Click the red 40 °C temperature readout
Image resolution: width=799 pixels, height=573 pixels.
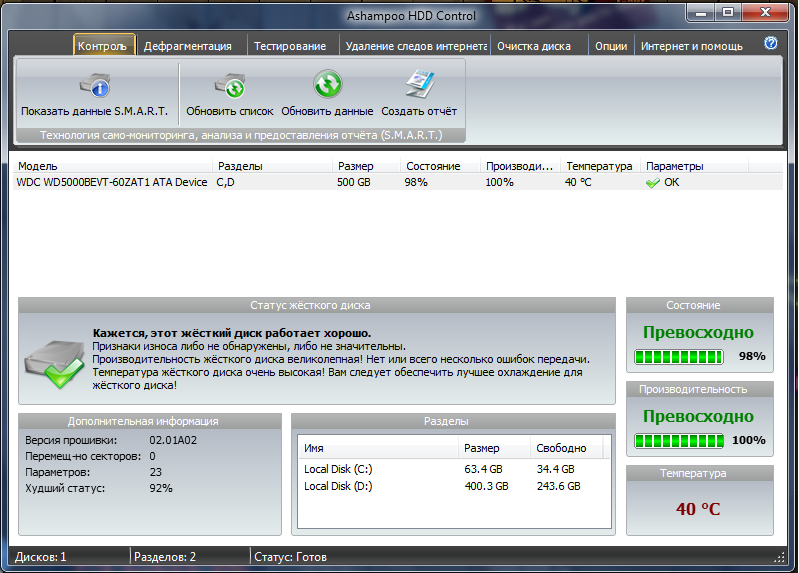pyautogui.click(x=698, y=509)
